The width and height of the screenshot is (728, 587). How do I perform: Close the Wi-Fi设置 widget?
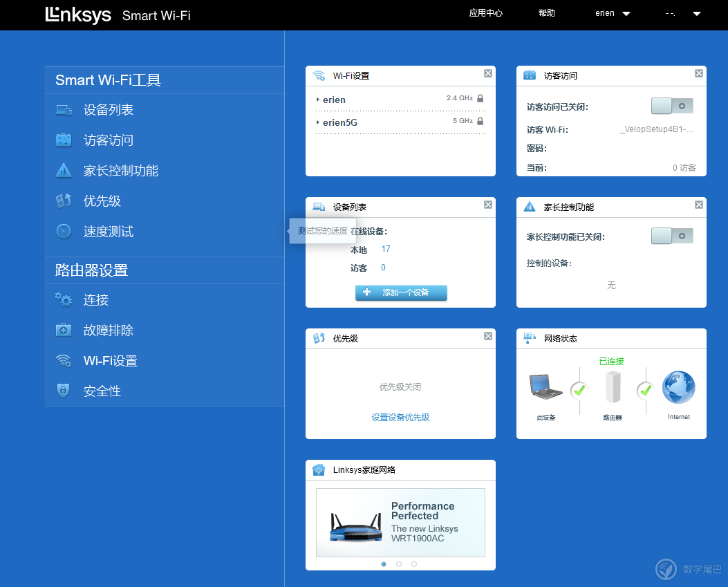click(488, 73)
